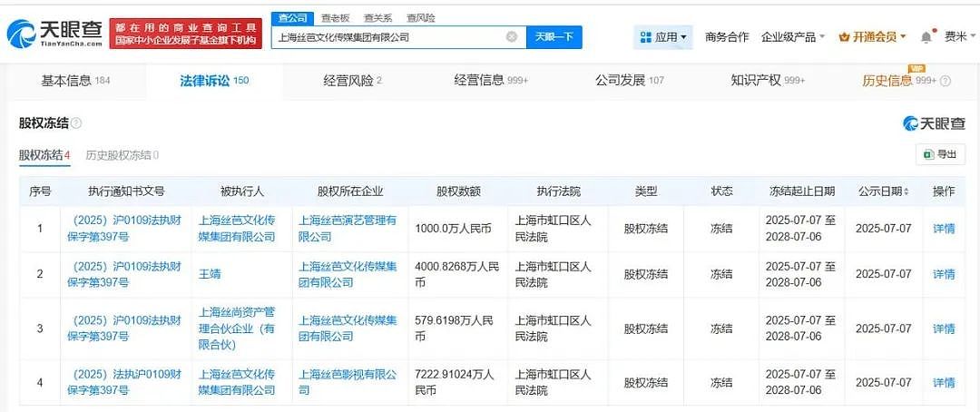Click the 天眼一下 search button

[554, 37]
